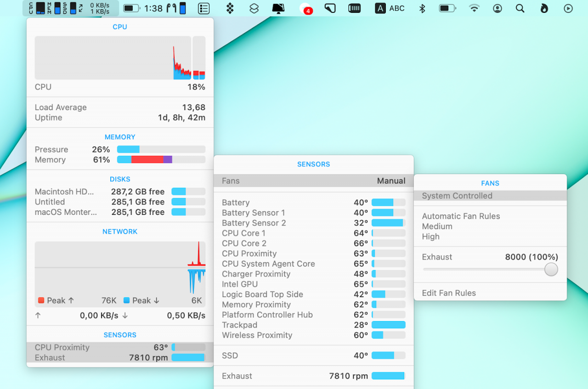The height and width of the screenshot is (389, 588).
Task: Expand the SSD temperature sensor row
Action: point(314,355)
